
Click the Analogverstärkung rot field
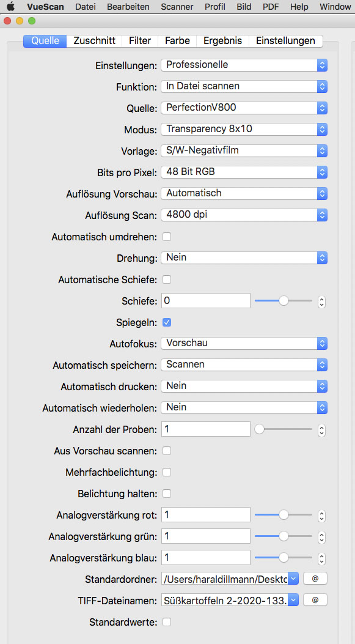pos(206,514)
